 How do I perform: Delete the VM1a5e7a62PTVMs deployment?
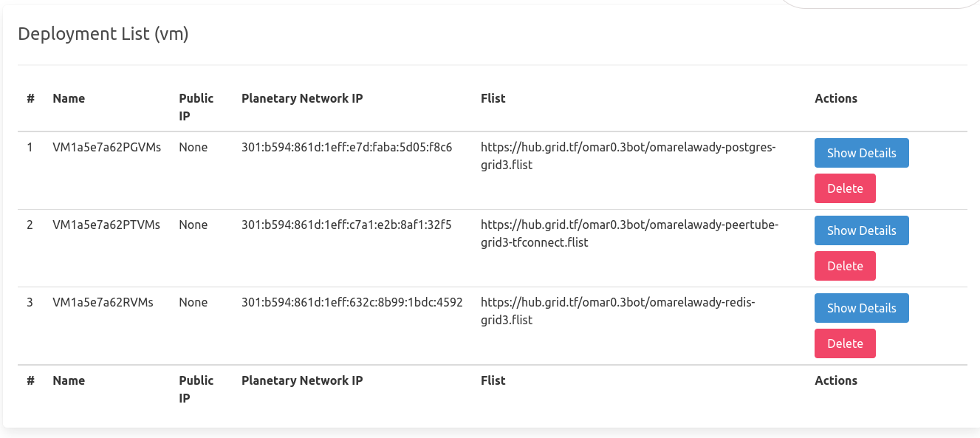point(845,266)
